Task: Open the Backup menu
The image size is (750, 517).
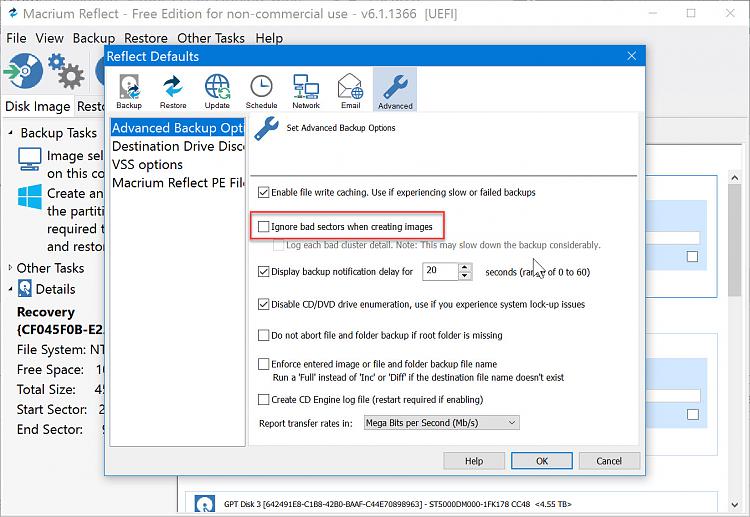Action: click(x=94, y=38)
